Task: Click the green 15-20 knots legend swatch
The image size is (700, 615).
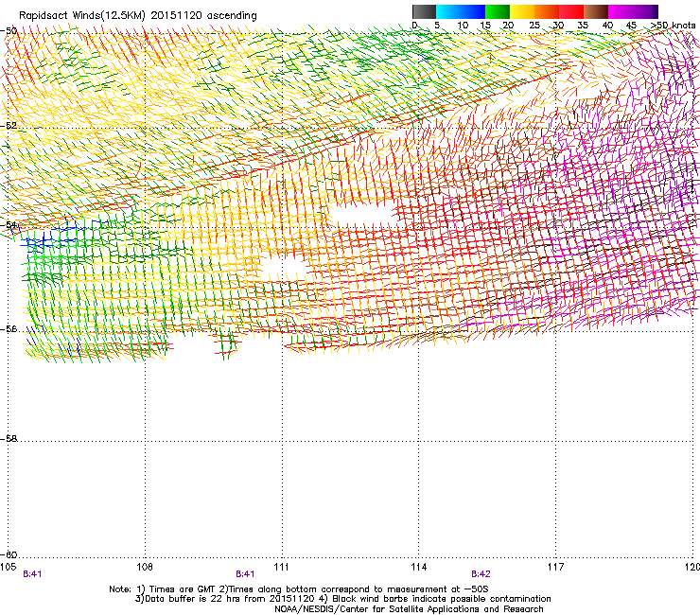Action: coord(498,11)
